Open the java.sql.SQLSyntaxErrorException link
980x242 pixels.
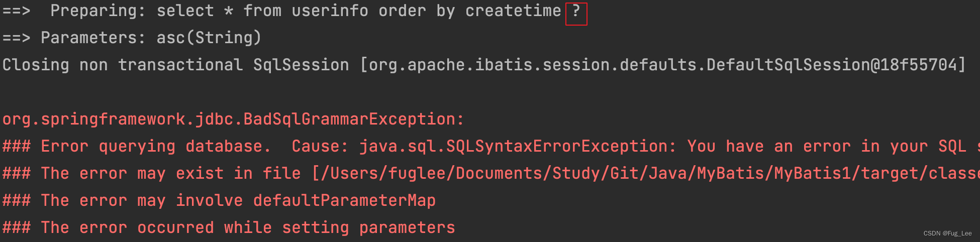pyautogui.click(x=517, y=147)
